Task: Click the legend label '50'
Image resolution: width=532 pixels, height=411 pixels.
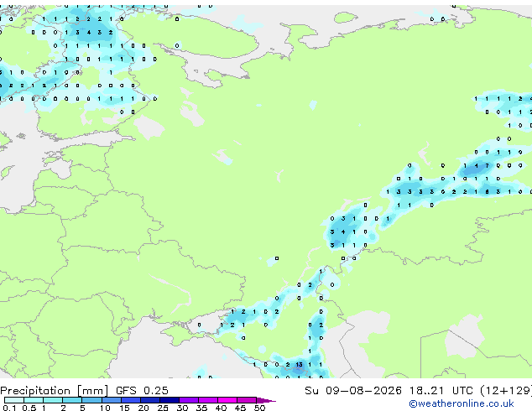Action: (259, 408)
